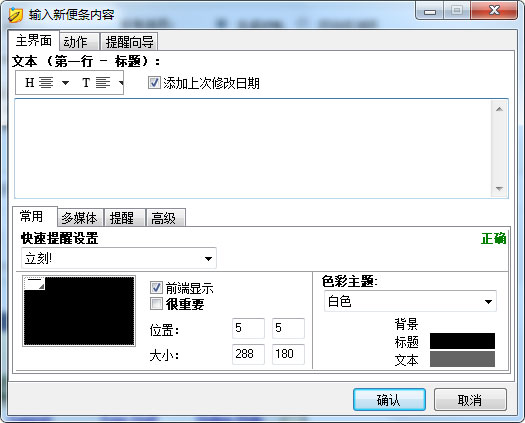Click the text area scroll down arrow
Viewport: 525px width, 423px height.
pos(499,189)
